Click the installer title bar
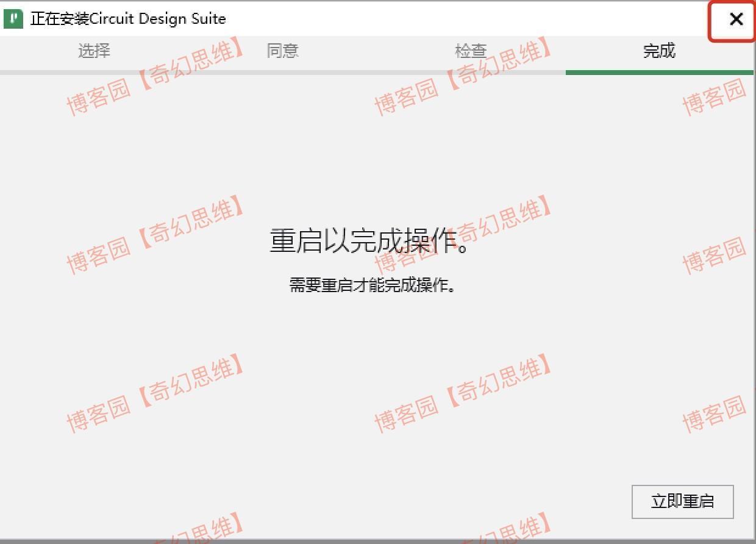Screen dimensions: 756x544 pos(366,18)
